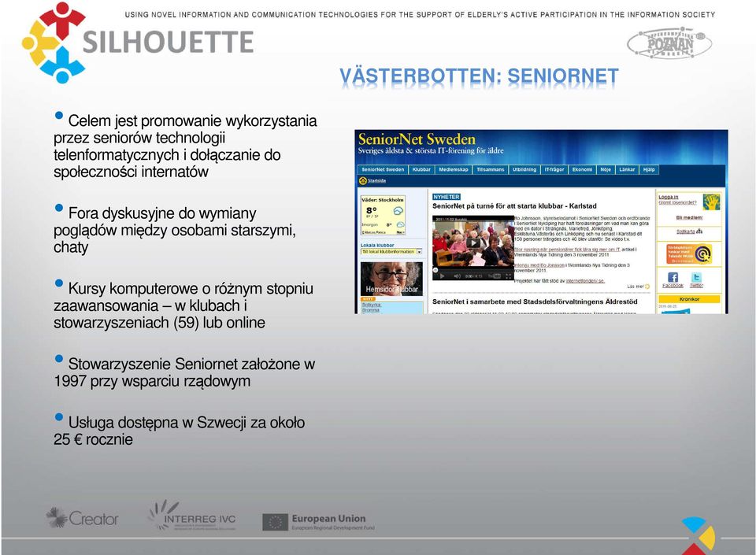
Task: Click the Krönikor yellow header
Action: [689, 299]
